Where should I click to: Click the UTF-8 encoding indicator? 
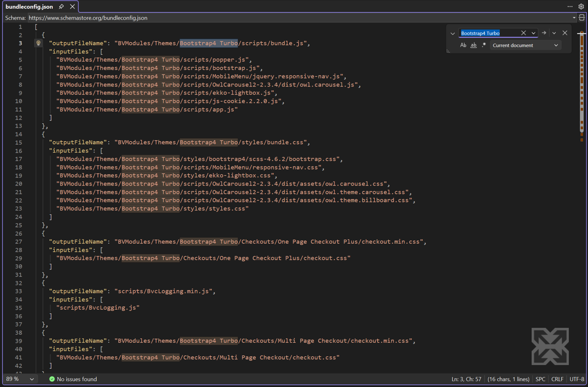coord(577,379)
